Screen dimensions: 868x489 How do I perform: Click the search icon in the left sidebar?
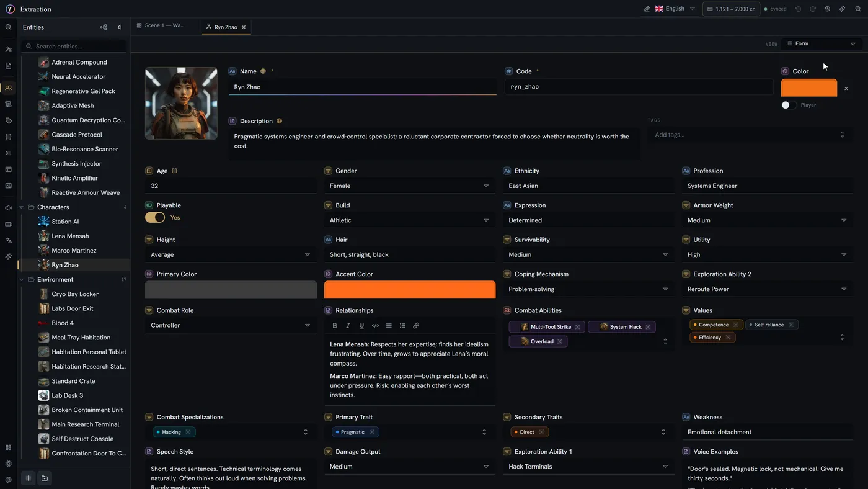pos(8,27)
